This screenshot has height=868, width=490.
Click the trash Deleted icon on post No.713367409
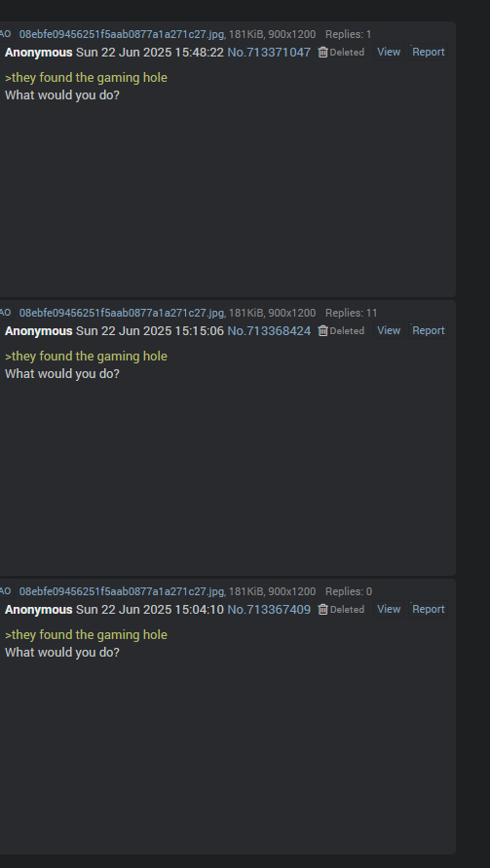coord(322,609)
